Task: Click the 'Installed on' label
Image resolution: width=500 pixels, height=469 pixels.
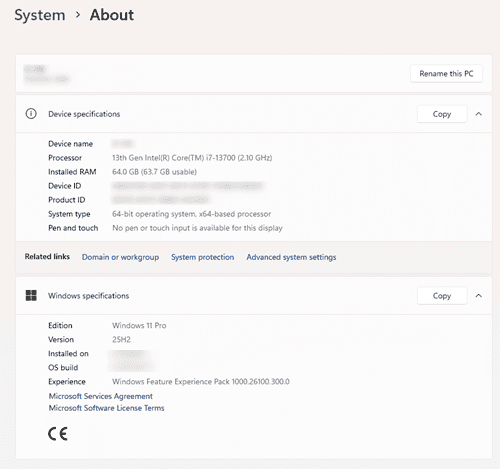Action: click(68, 354)
